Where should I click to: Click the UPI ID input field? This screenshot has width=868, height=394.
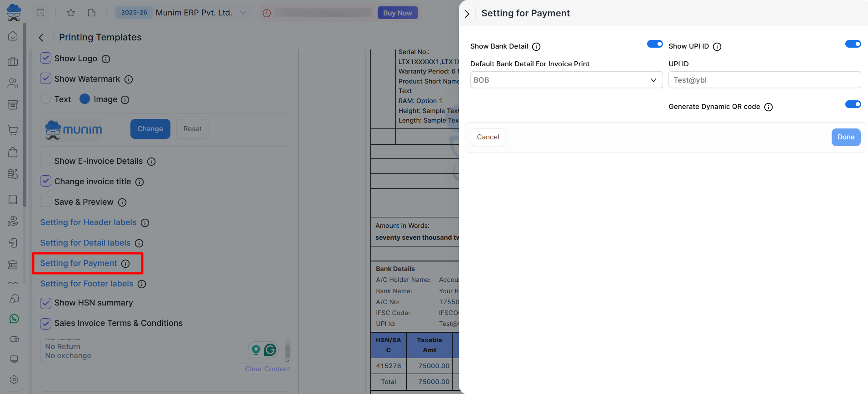pyautogui.click(x=764, y=80)
